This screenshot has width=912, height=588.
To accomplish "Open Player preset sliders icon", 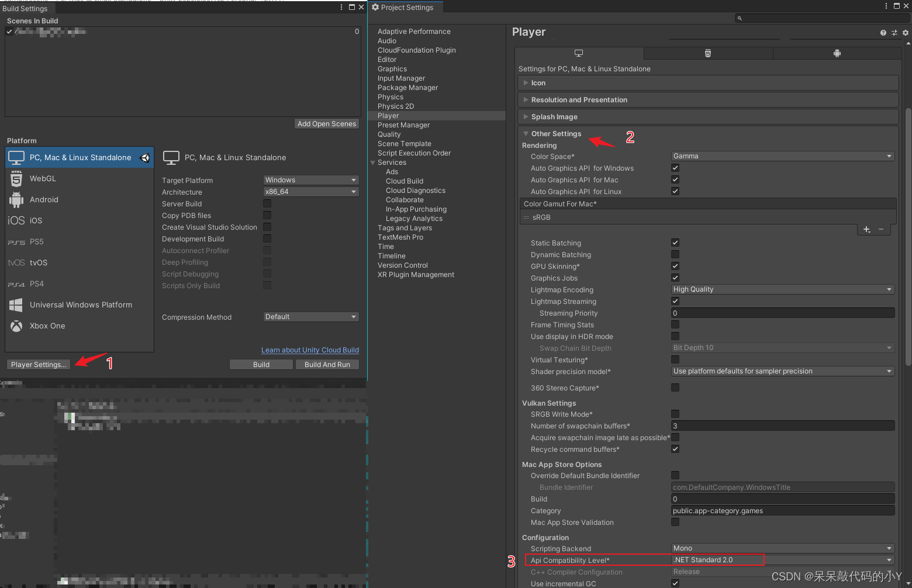I will (x=894, y=33).
